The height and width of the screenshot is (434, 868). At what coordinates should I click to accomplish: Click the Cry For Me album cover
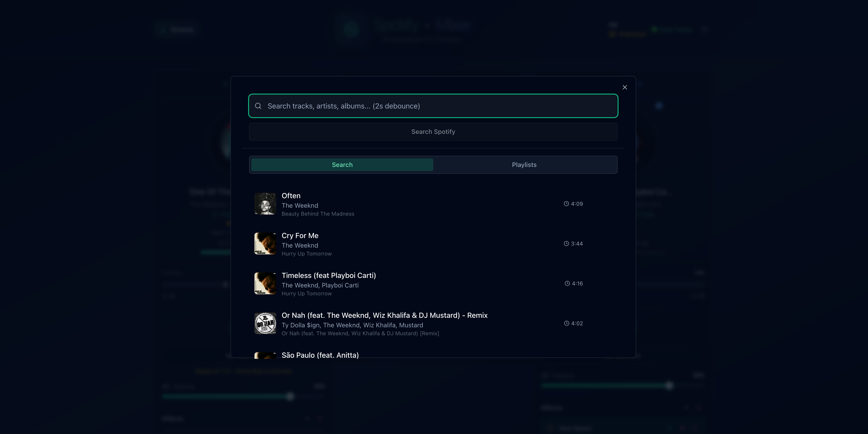[265, 244]
